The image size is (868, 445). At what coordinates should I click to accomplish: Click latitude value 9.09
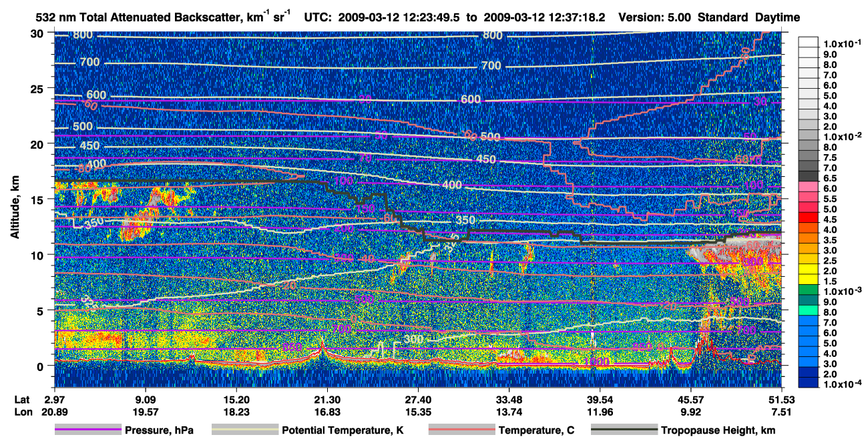coord(145,398)
